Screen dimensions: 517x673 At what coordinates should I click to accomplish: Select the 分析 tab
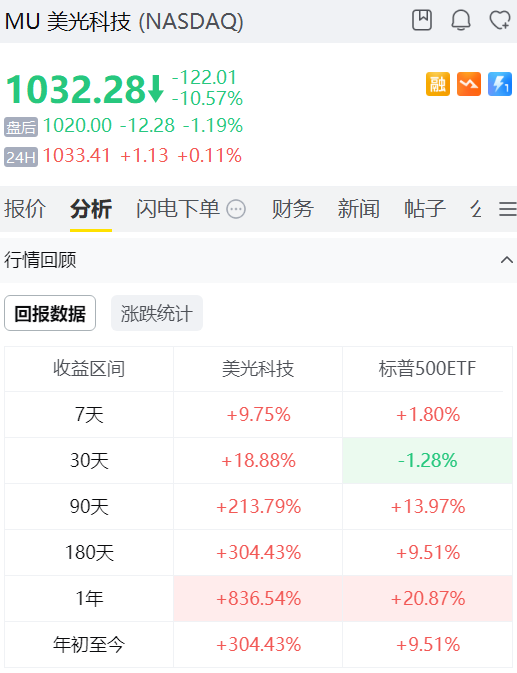point(91,209)
